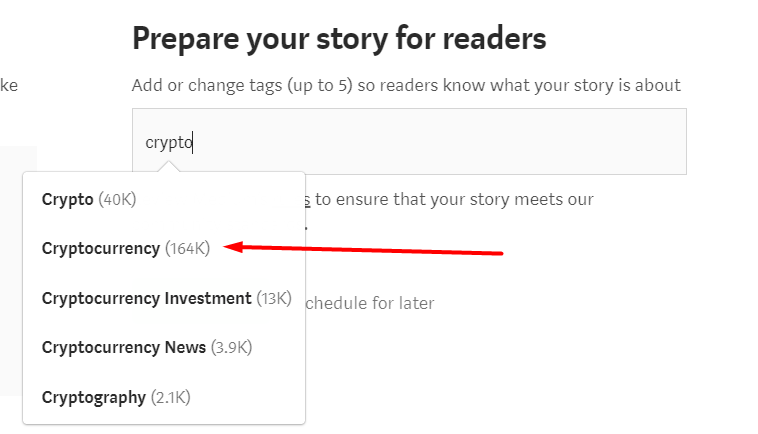Select the "Cryptocurrency News" tag suggestion
Image resolution: width=758 pixels, height=434 pixels.
click(x=123, y=347)
